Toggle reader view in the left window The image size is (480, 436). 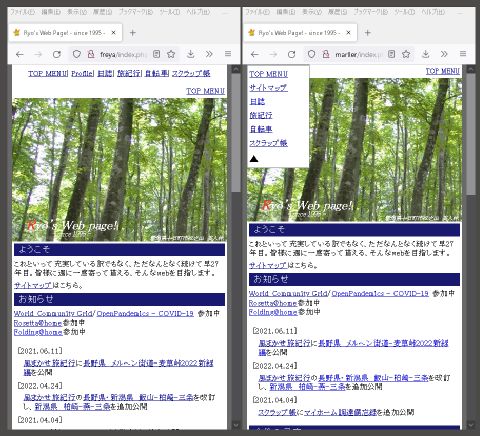coord(156,54)
